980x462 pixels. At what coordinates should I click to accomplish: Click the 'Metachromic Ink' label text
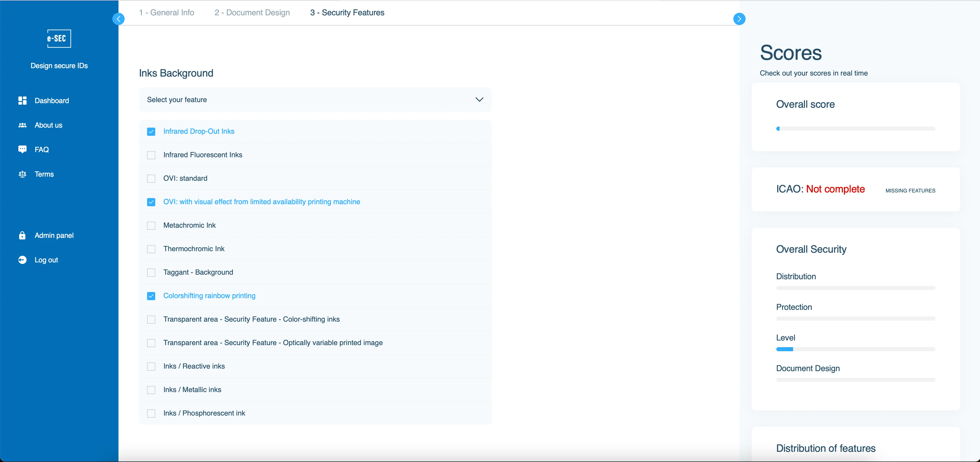point(189,225)
